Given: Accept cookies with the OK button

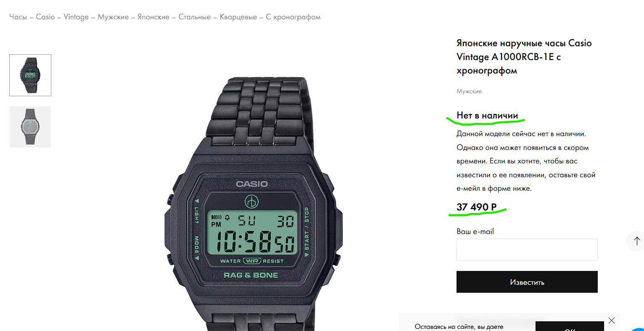Looking at the screenshot, I should tap(570, 326).
